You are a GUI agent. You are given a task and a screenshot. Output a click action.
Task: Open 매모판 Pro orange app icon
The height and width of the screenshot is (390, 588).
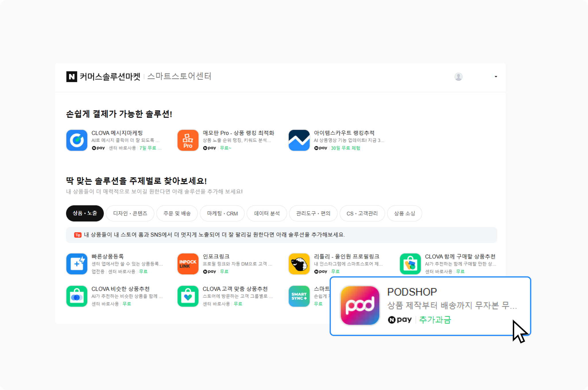pos(188,140)
